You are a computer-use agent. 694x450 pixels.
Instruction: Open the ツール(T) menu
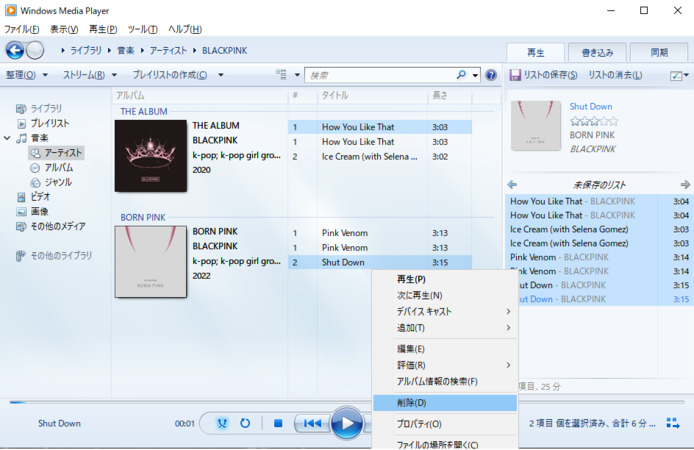pyautogui.click(x=143, y=29)
